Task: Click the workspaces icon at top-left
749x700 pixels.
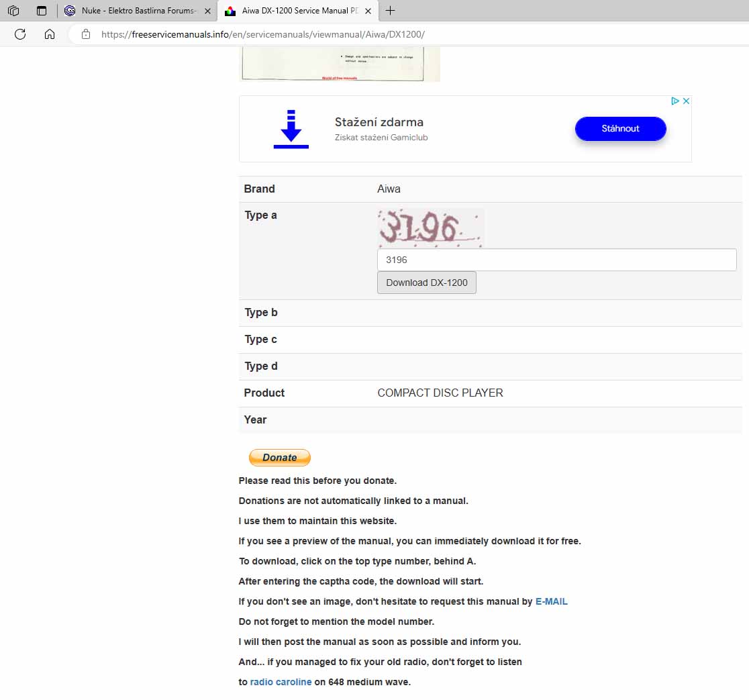Action: pyautogui.click(x=13, y=11)
